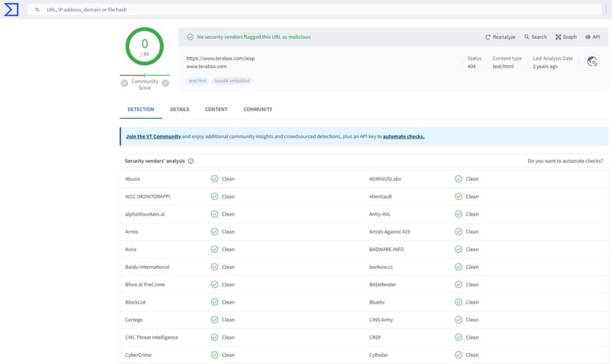Click the Status value 404
The height and width of the screenshot is (364, 612).
click(472, 67)
